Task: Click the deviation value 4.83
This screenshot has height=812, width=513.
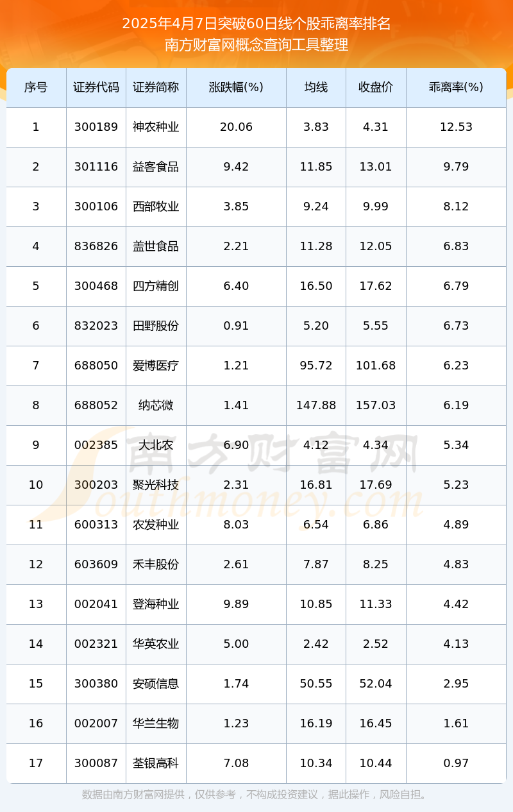Action: 456,564
